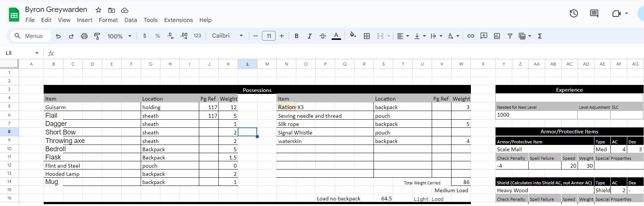This screenshot has width=644, height=206.
Task: Undo the last action
Action: click(x=58, y=36)
